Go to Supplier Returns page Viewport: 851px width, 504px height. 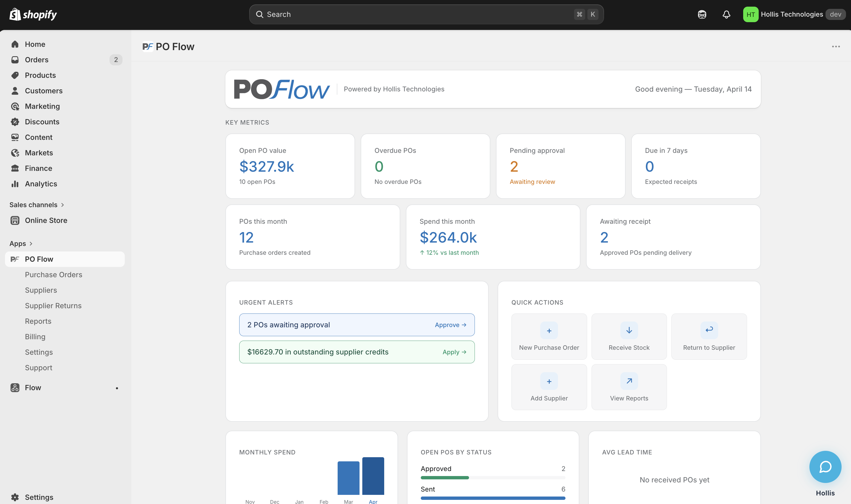53,306
